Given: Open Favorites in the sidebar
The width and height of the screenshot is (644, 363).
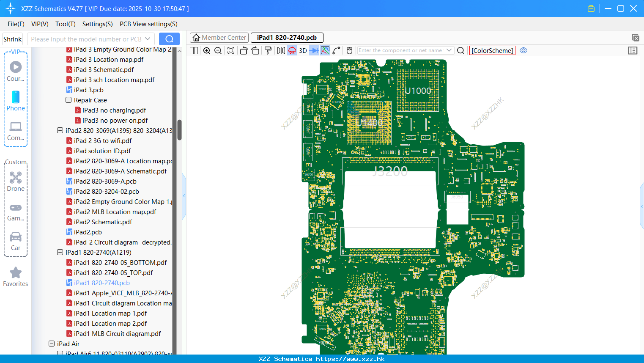Looking at the screenshot, I should click(16, 277).
